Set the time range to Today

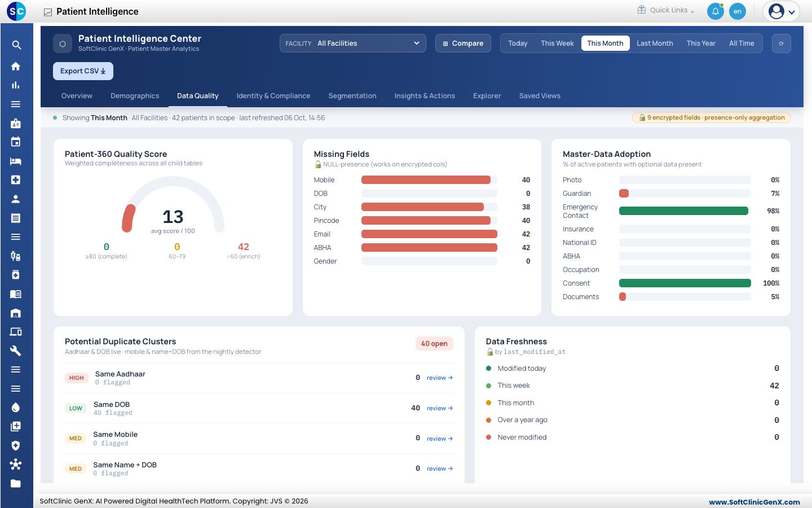click(518, 43)
